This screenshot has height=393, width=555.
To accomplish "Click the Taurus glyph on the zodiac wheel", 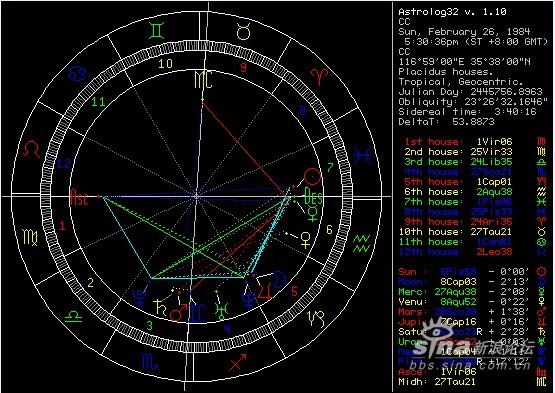I will [244, 31].
